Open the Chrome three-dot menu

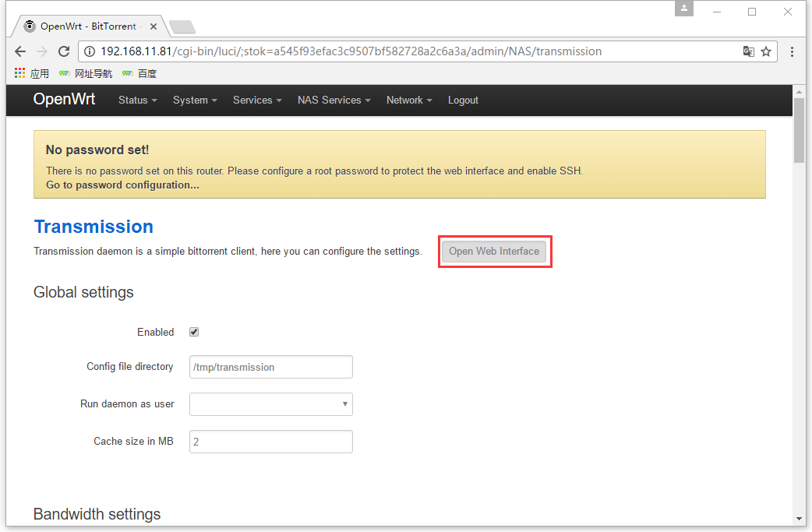pyautogui.click(x=792, y=51)
